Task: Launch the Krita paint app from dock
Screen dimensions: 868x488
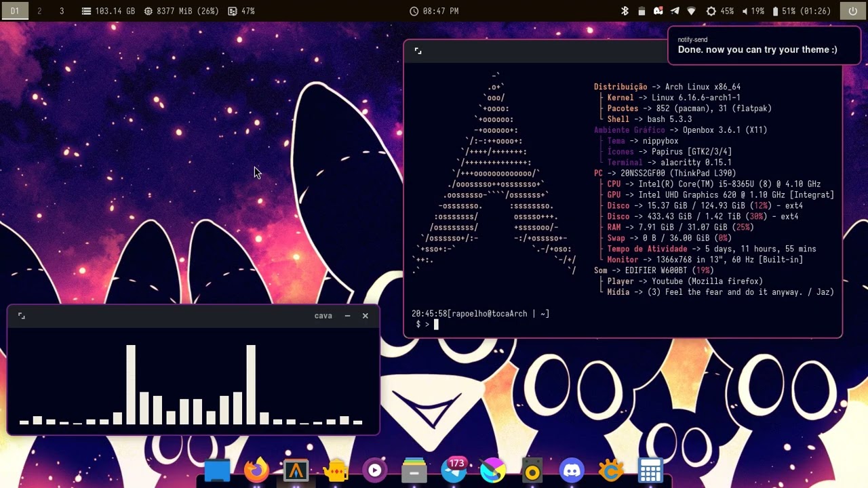Action: (x=493, y=470)
